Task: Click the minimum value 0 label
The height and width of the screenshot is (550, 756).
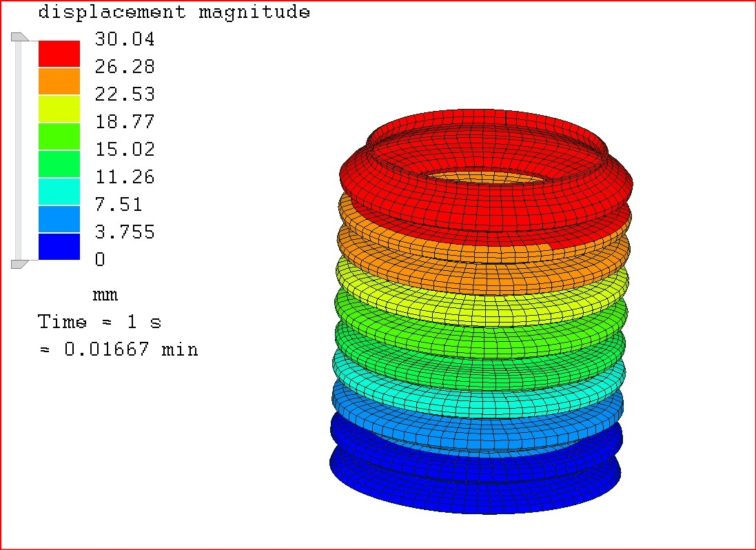Action: tap(100, 260)
